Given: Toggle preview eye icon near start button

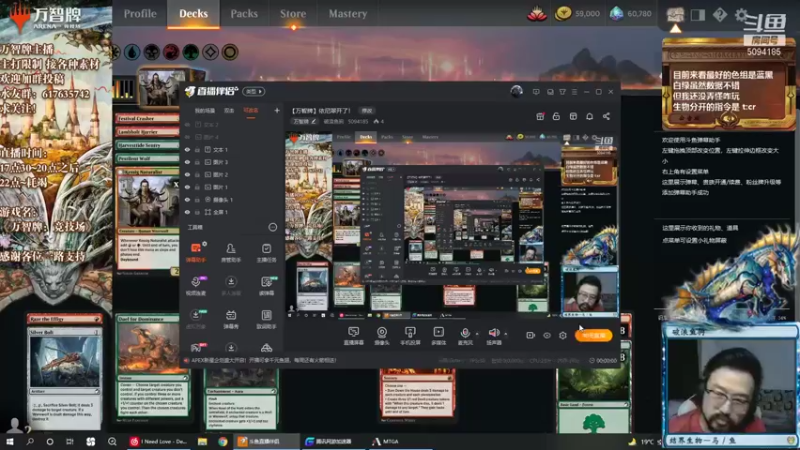Looking at the screenshot, I should tap(547, 335).
